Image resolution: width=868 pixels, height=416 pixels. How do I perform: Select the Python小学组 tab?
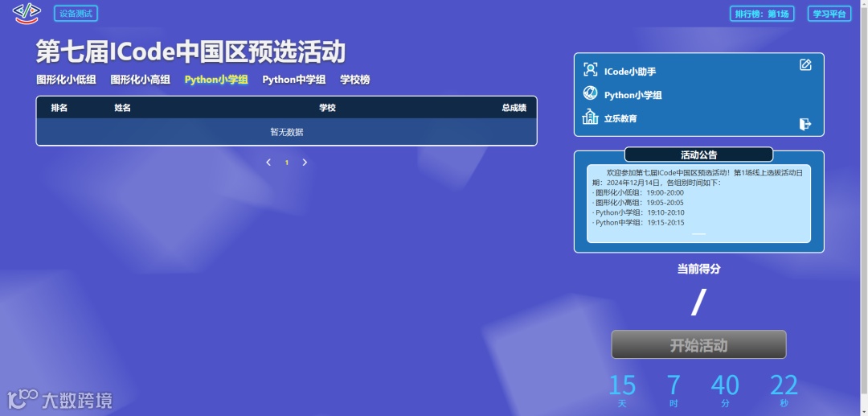click(x=216, y=80)
